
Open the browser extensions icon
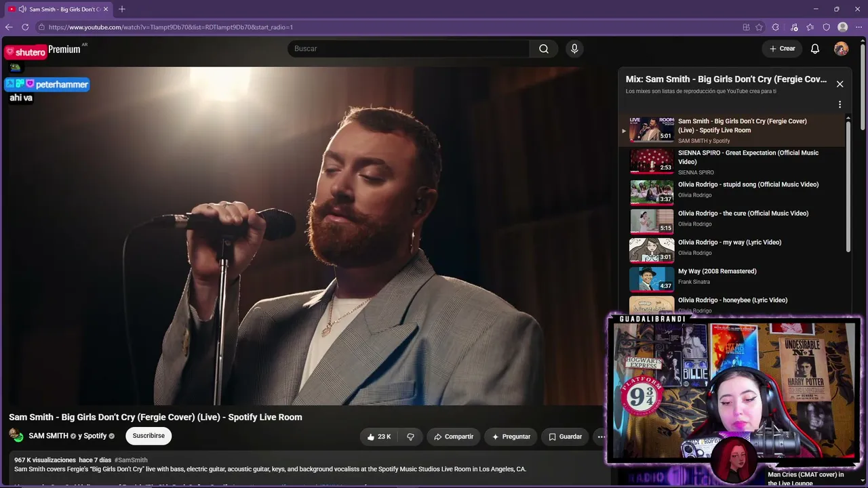[x=776, y=27]
